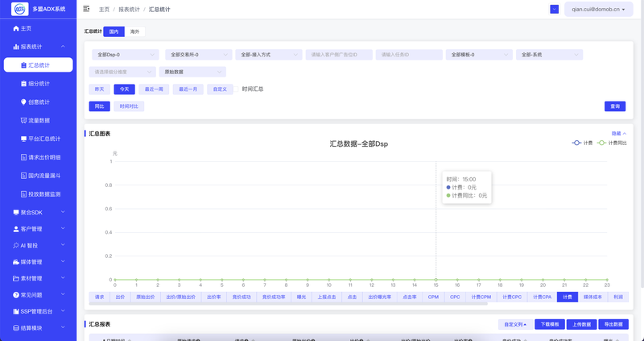Screen dimensions: 644x341
Task: Click the 创意统计 icon in sidebar
Action: pos(23,102)
